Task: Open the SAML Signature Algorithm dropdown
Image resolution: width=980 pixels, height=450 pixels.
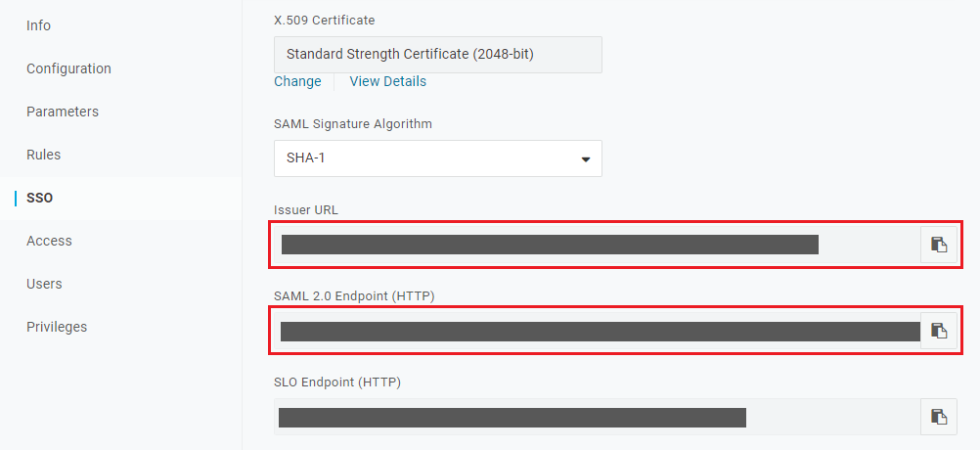Action: click(438, 158)
